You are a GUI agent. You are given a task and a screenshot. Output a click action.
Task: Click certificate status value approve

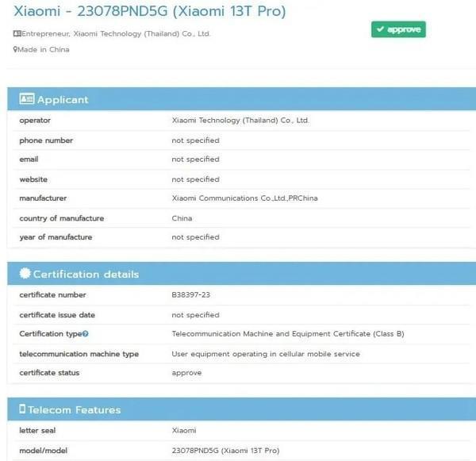(186, 373)
